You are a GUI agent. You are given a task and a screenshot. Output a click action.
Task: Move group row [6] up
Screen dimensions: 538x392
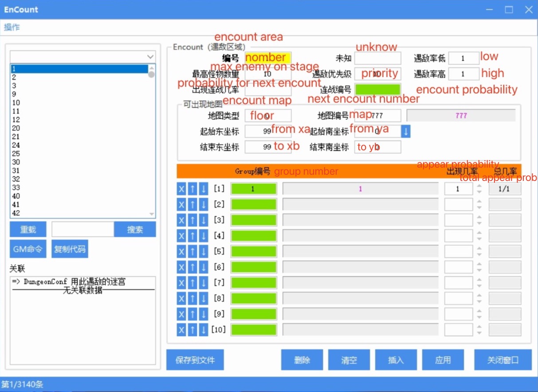point(192,267)
